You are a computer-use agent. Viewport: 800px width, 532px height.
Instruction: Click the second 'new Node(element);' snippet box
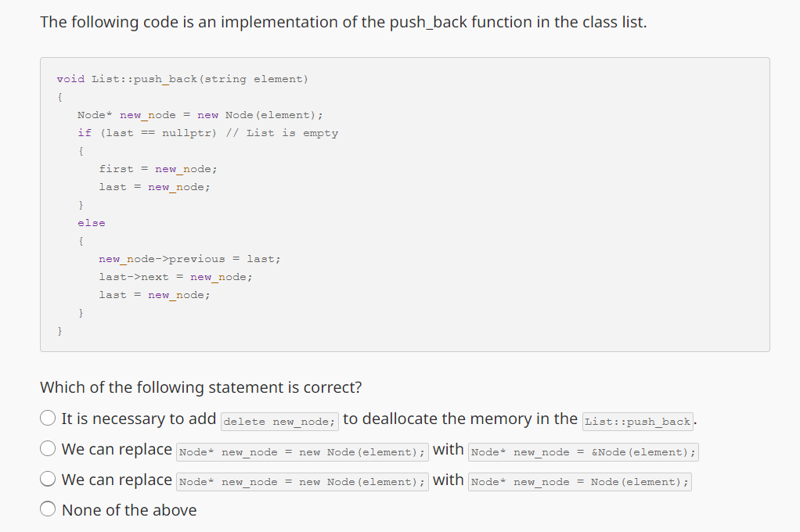302,481
